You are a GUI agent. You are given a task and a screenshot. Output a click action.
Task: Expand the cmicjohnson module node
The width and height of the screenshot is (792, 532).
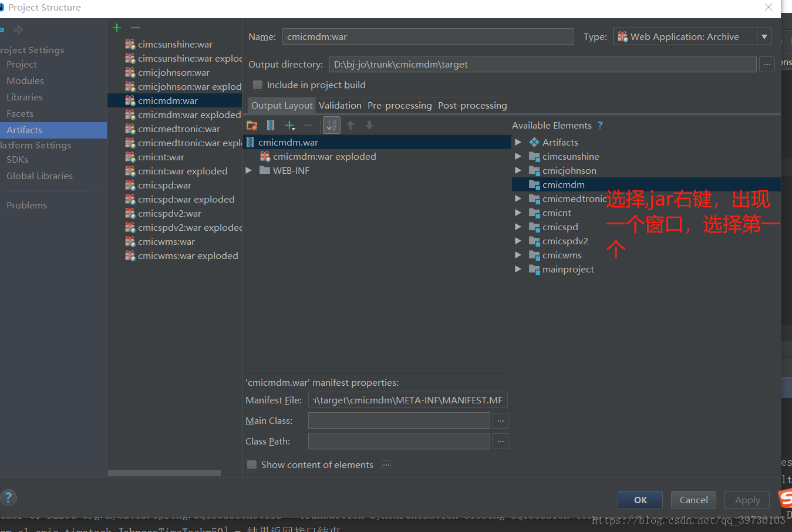[518, 170]
